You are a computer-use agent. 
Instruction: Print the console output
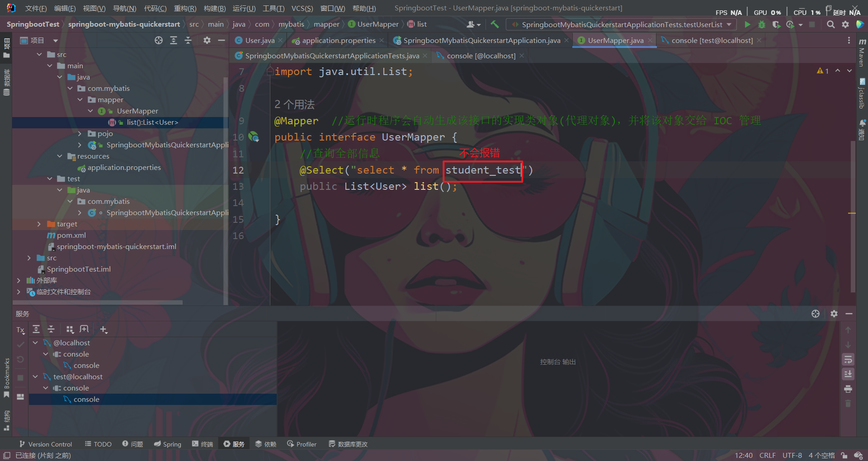click(848, 389)
